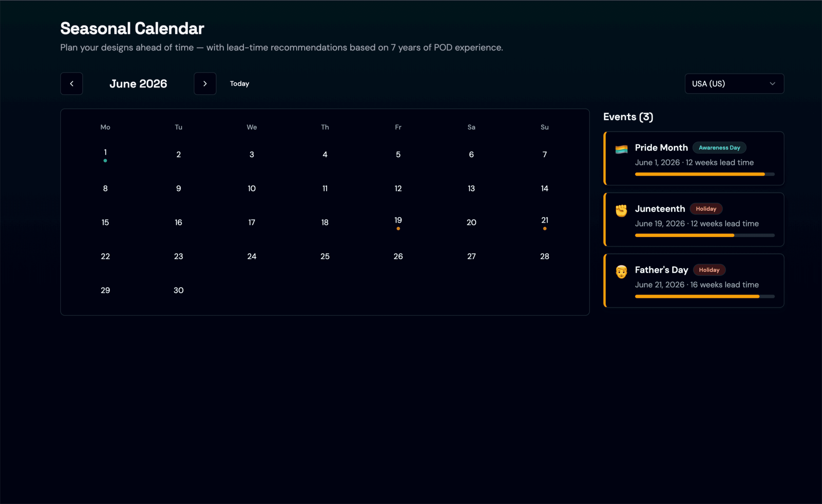Click the Awareness Day tag badge
The image size is (822, 504).
pyautogui.click(x=719, y=148)
